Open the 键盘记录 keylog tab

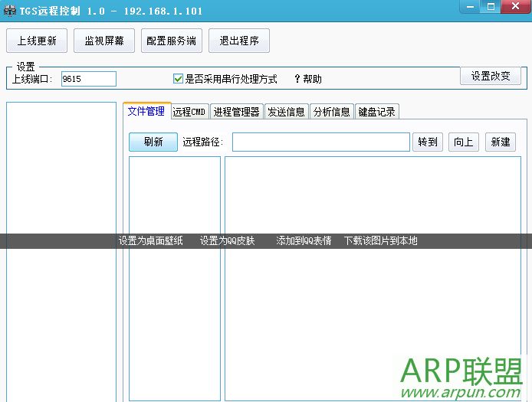point(376,112)
